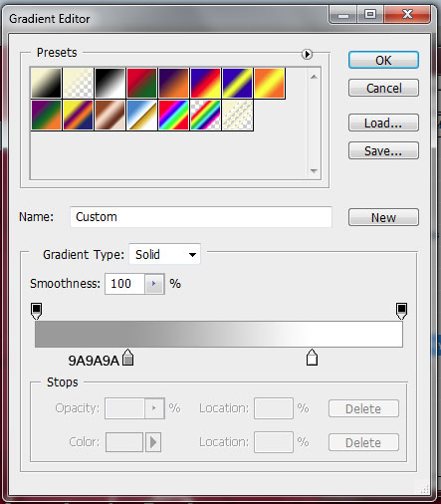The width and height of the screenshot is (441, 504).
Task: Choose the chrome gradient preset
Action: click(141, 115)
